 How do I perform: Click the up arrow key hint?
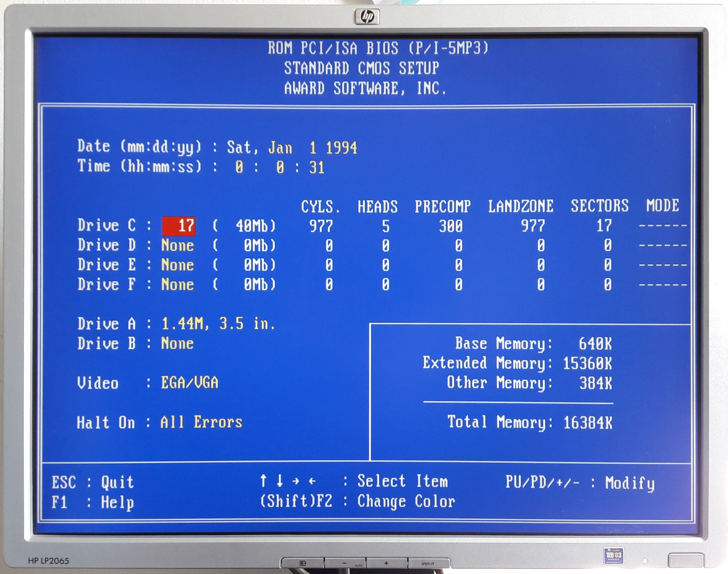[x=263, y=481]
